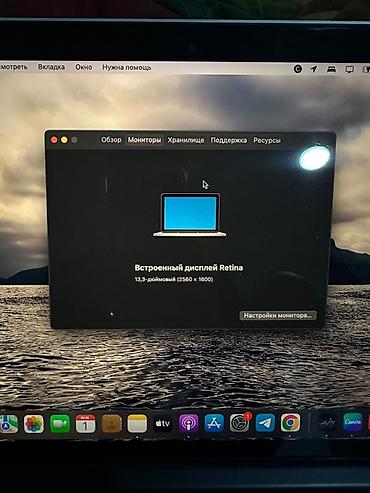Click the round G icon in the menu bar

point(298,69)
